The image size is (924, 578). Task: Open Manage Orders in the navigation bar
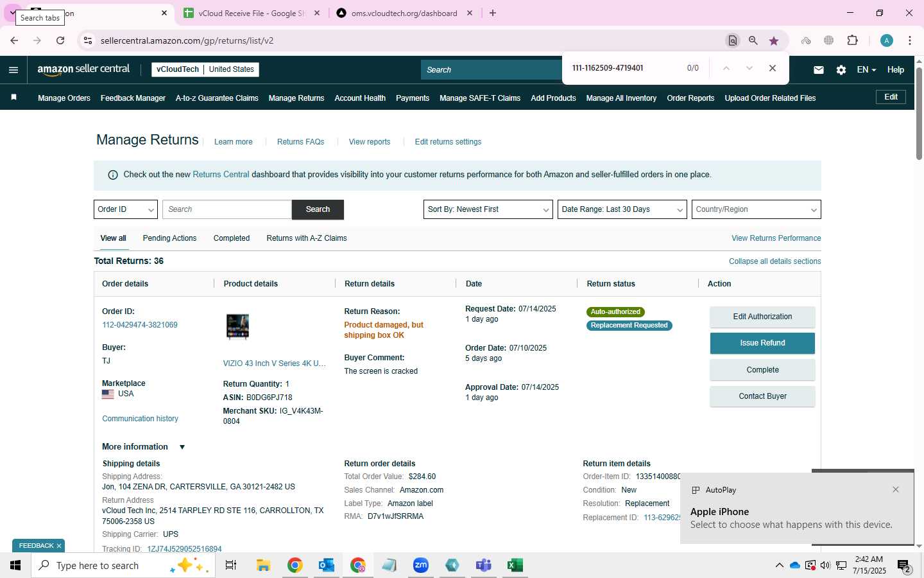click(x=64, y=98)
